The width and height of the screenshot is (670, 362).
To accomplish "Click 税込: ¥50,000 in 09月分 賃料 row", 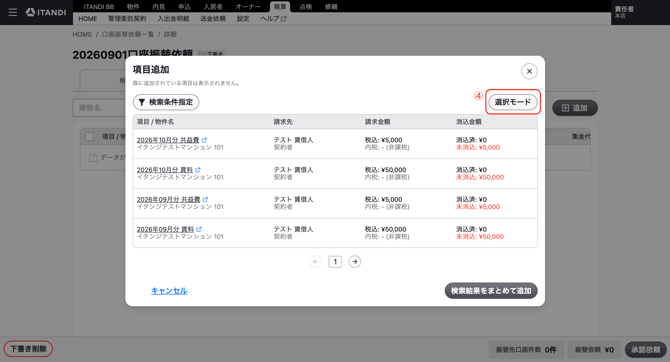I will [x=385, y=229].
